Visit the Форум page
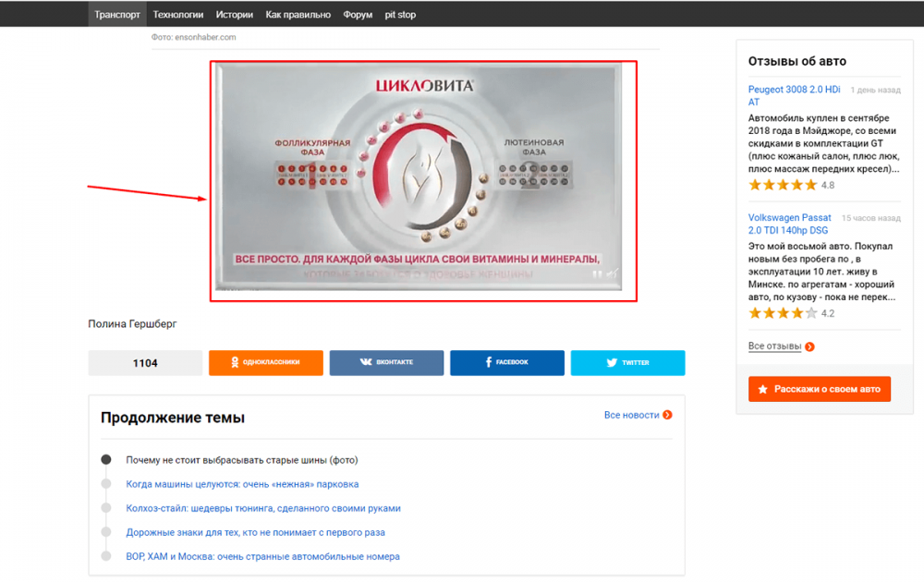The image size is (924, 582). [x=358, y=14]
